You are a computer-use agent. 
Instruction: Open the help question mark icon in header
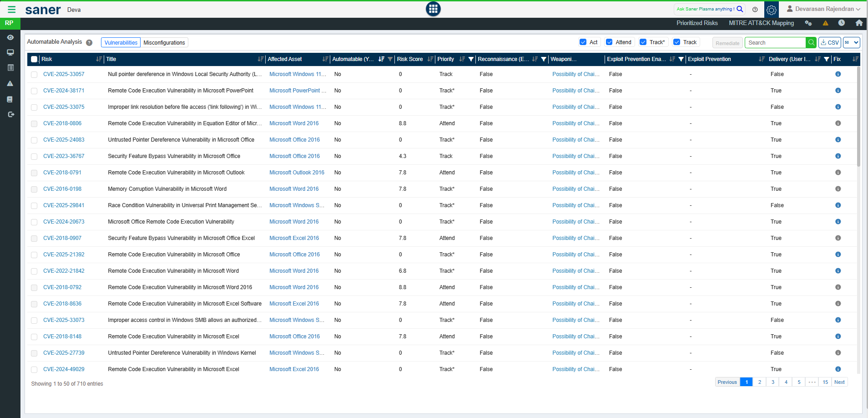(755, 10)
